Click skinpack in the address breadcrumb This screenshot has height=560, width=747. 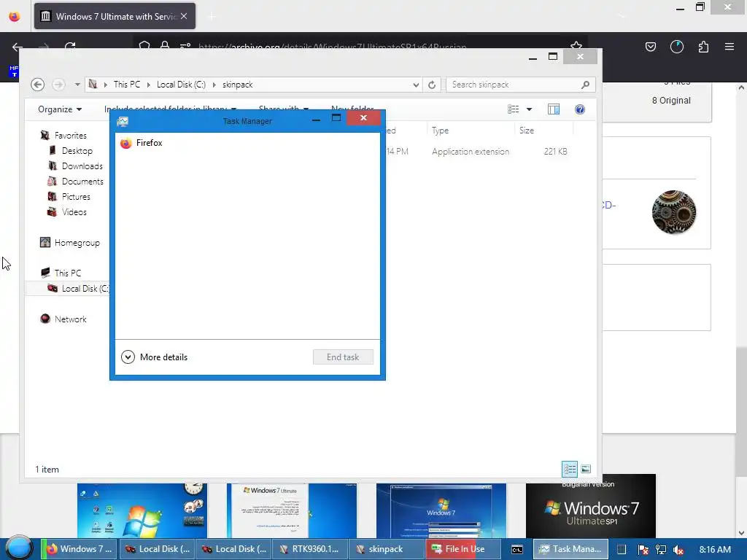[x=237, y=85]
